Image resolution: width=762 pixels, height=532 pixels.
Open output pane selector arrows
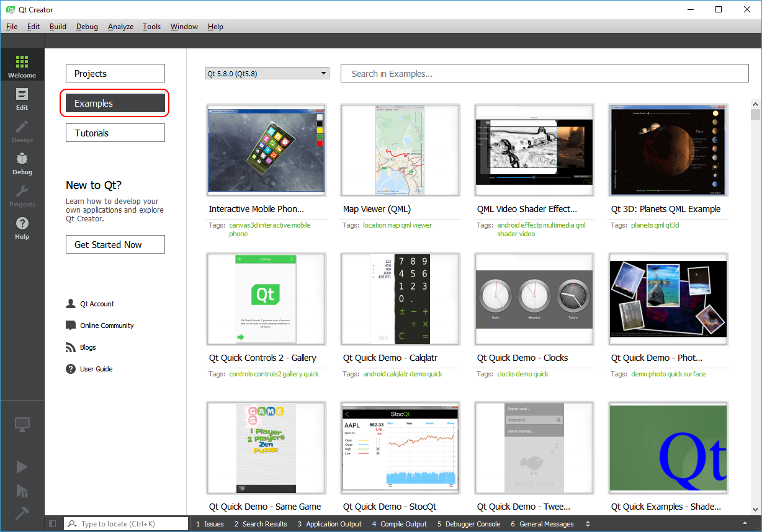point(588,524)
